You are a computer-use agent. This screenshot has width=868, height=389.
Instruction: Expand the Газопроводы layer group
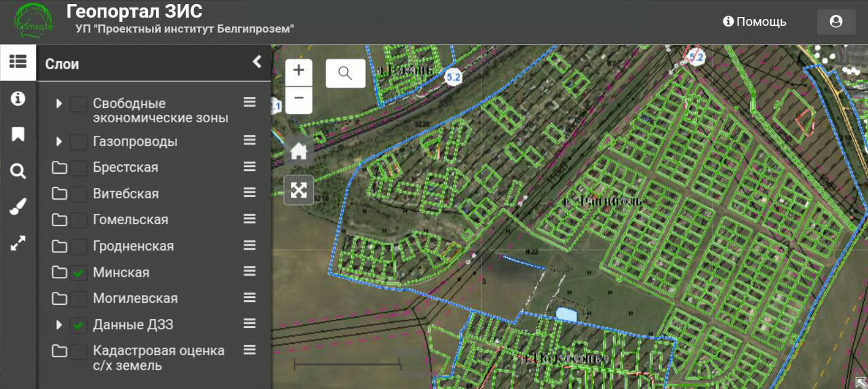point(59,142)
